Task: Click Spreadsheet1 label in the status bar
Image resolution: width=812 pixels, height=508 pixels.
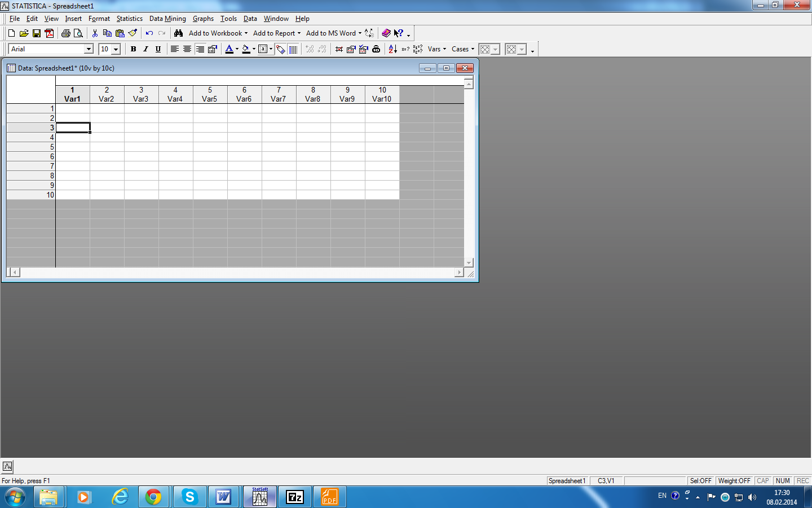Action: click(567, 481)
